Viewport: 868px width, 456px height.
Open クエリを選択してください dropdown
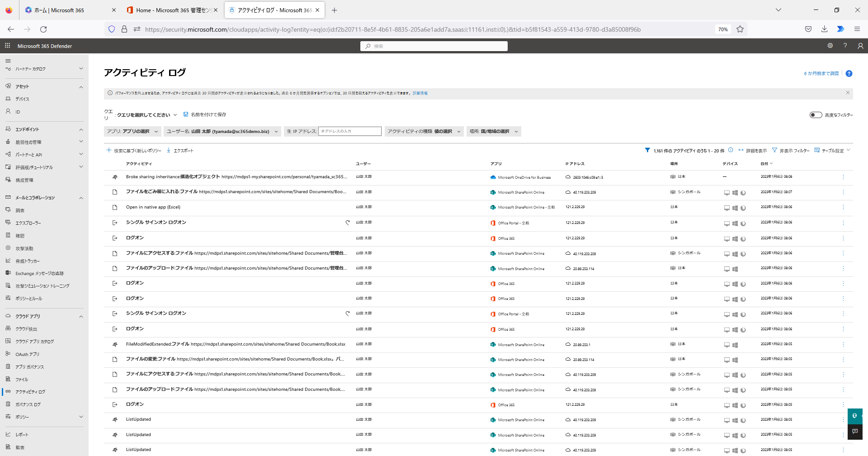tap(147, 115)
